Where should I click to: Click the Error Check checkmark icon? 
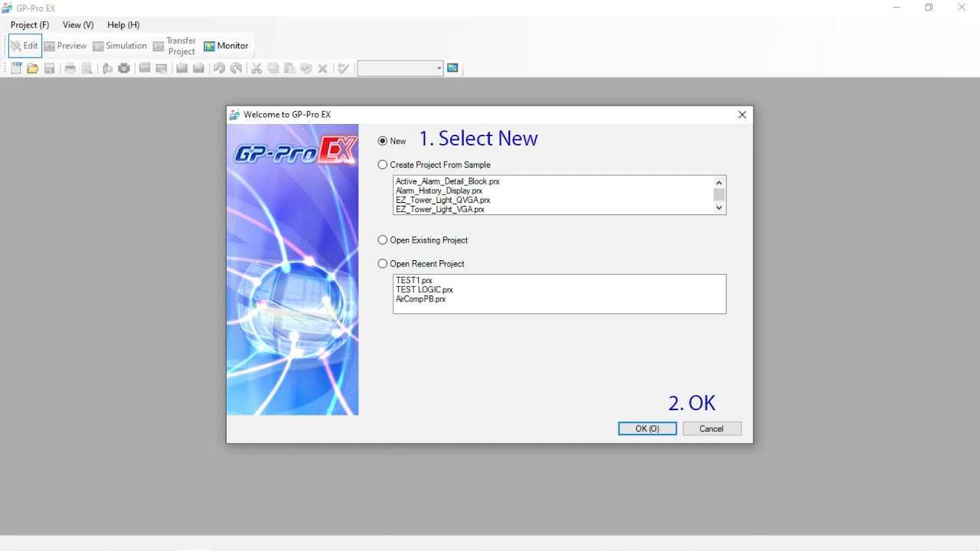coord(344,68)
